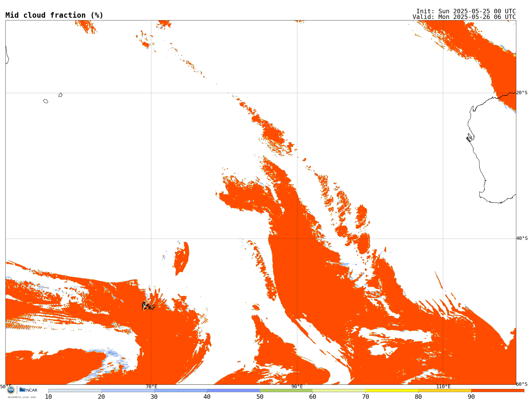This screenshot has width=532, height=400.
Task: Click the Init date text line
Action: tap(466, 11)
